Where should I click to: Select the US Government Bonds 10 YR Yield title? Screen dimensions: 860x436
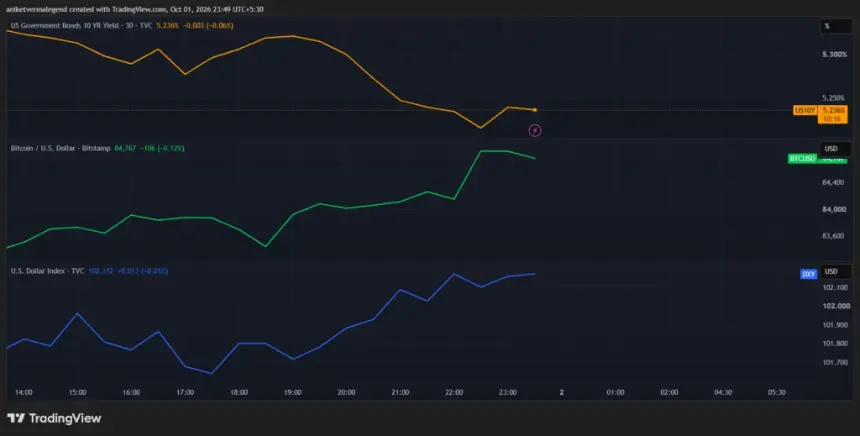(x=81, y=26)
